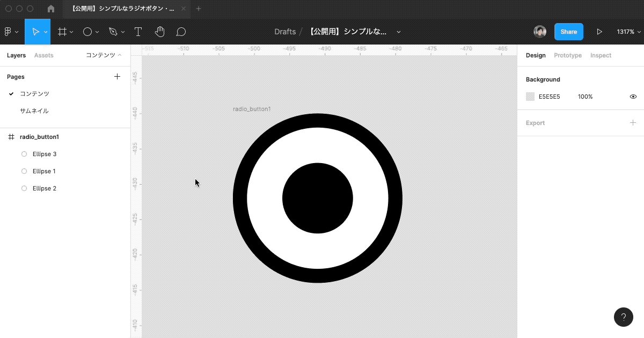Click the blue Share button
This screenshot has width=644, height=338.
pyautogui.click(x=569, y=31)
